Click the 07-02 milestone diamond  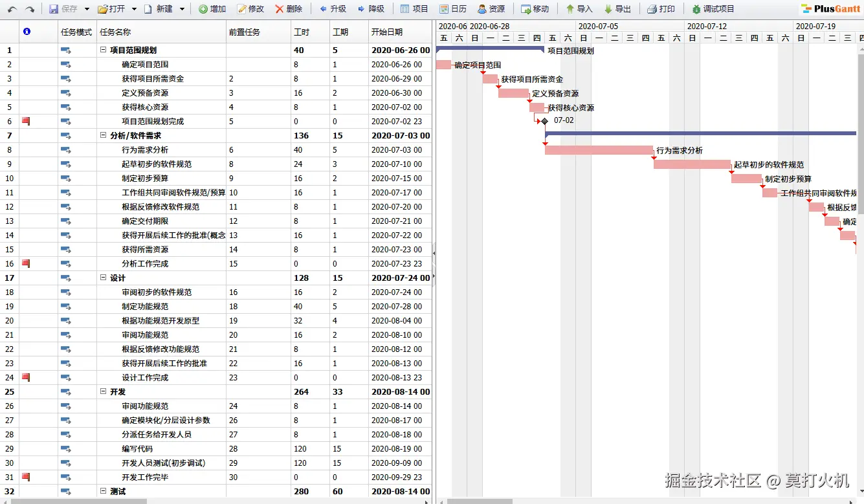point(544,121)
